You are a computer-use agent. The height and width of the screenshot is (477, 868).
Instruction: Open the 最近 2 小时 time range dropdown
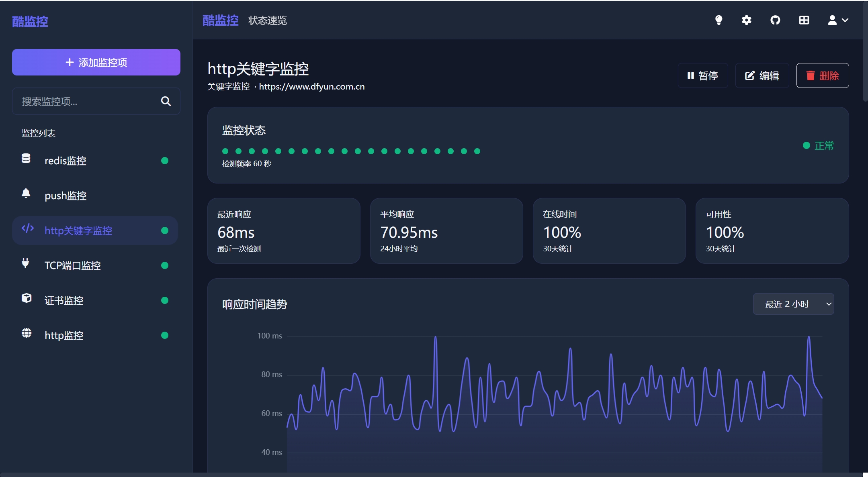coord(793,304)
